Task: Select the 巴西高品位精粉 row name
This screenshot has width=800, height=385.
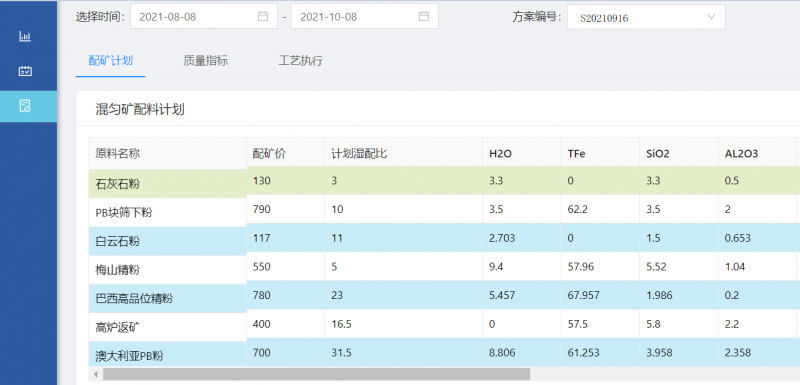Action: point(134,298)
